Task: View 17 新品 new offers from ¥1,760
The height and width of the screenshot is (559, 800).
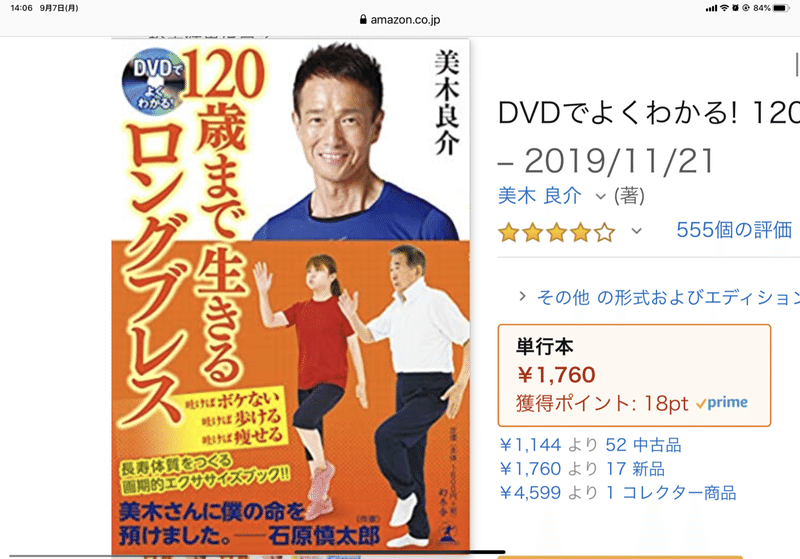Action: pyautogui.click(x=582, y=469)
